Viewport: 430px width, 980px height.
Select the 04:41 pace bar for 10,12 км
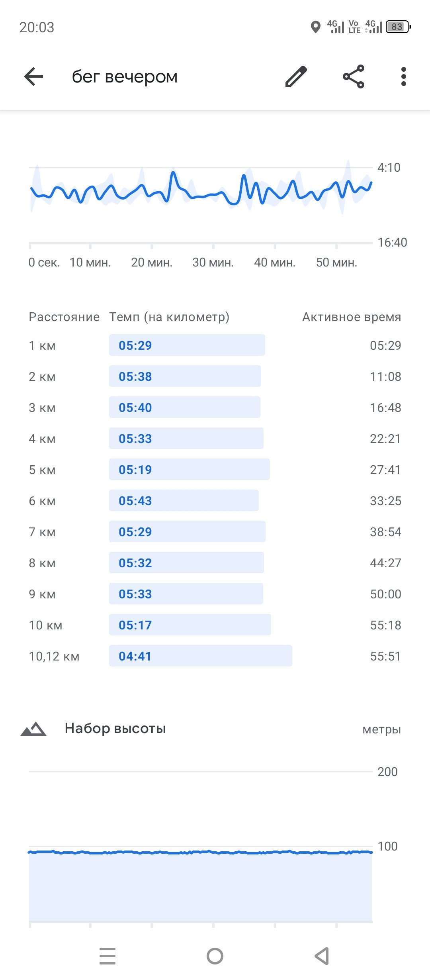tap(201, 656)
